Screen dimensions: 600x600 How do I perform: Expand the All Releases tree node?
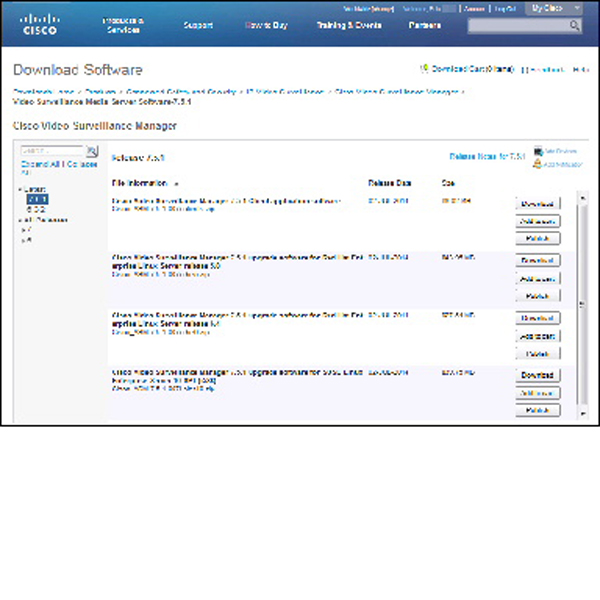[20, 220]
